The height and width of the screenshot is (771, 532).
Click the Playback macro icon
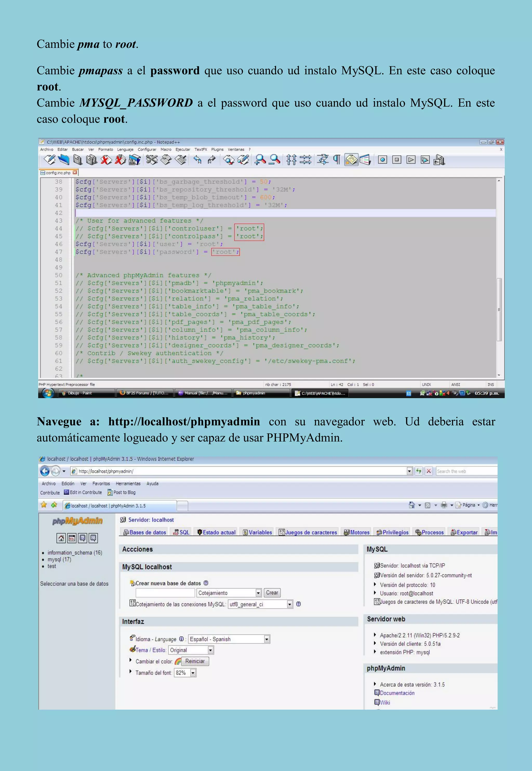(x=411, y=160)
